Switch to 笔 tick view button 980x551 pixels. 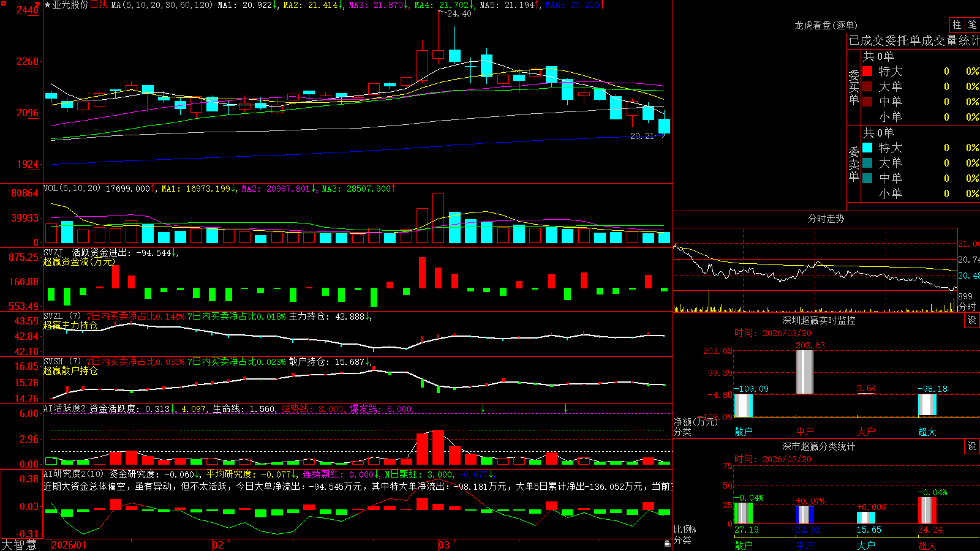(x=972, y=25)
